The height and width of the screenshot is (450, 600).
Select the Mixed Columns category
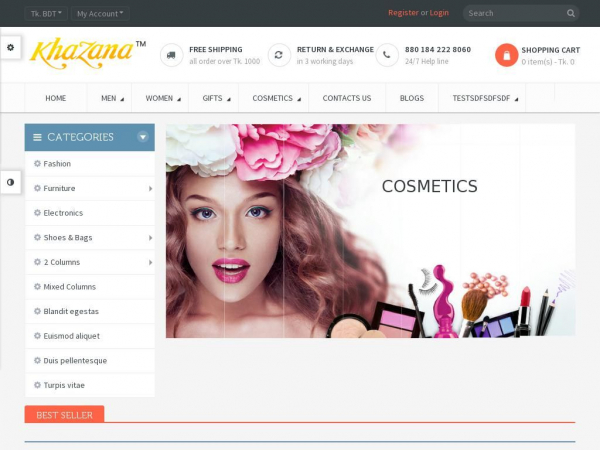tap(90, 287)
